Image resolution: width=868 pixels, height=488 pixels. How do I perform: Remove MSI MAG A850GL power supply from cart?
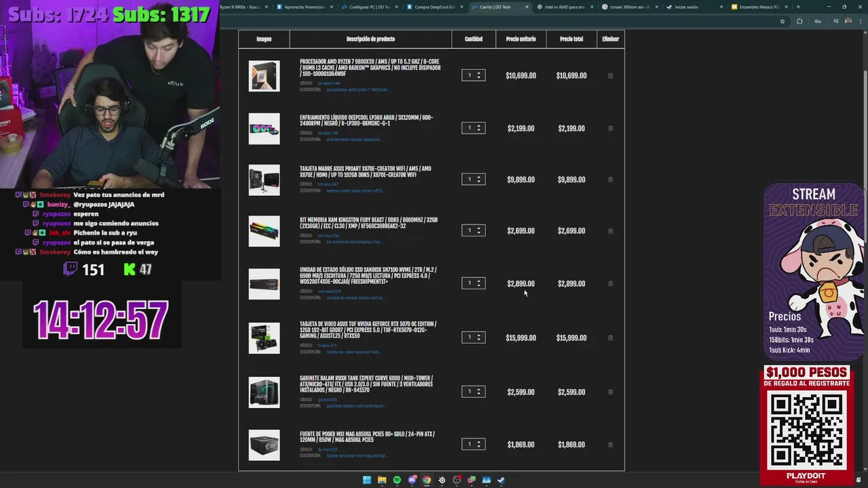[x=610, y=445]
